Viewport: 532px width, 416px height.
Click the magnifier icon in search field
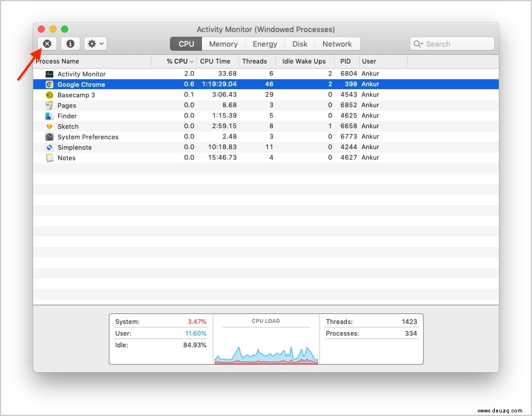pyautogui.click(x=418, y=44)
